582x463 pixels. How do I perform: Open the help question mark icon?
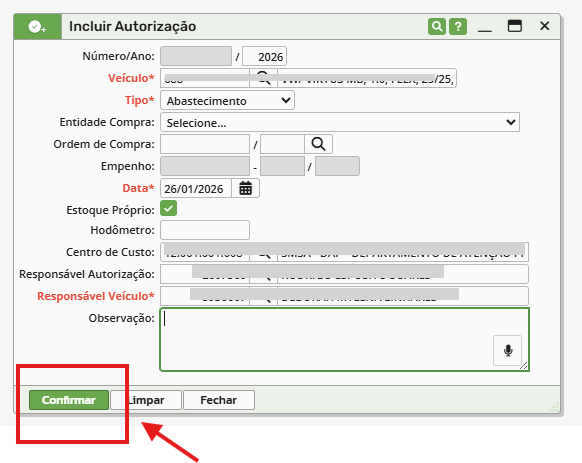point(458,26)
